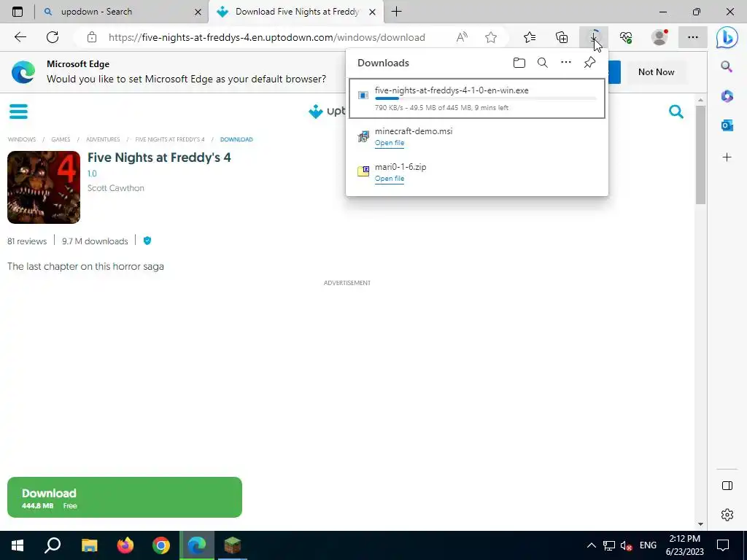Open the profile avatar menu
Image resolution: width=747 pixels, height=560 pixels.
coord(659,37)
